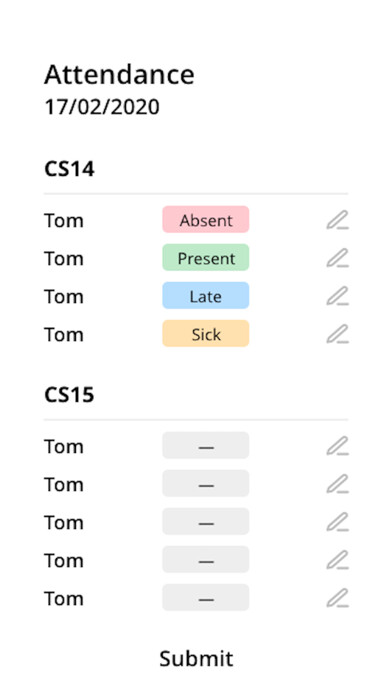Click the CS14 class heading

click(69, 169)
